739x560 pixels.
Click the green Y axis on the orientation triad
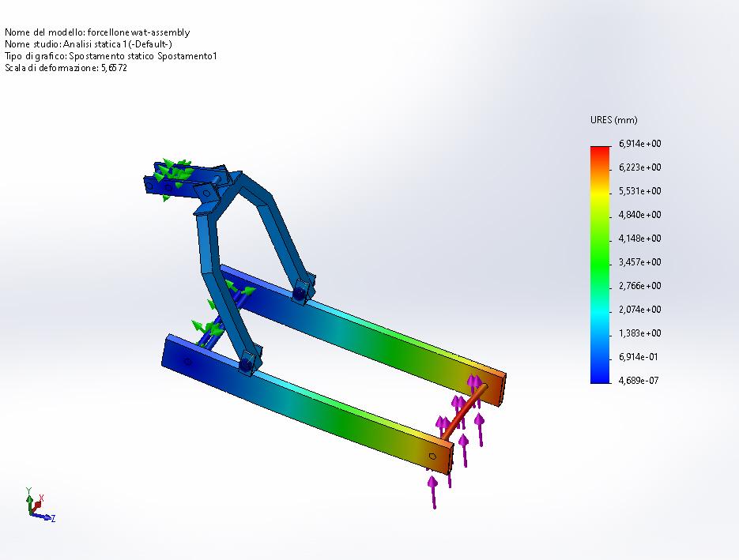[30, 501]
